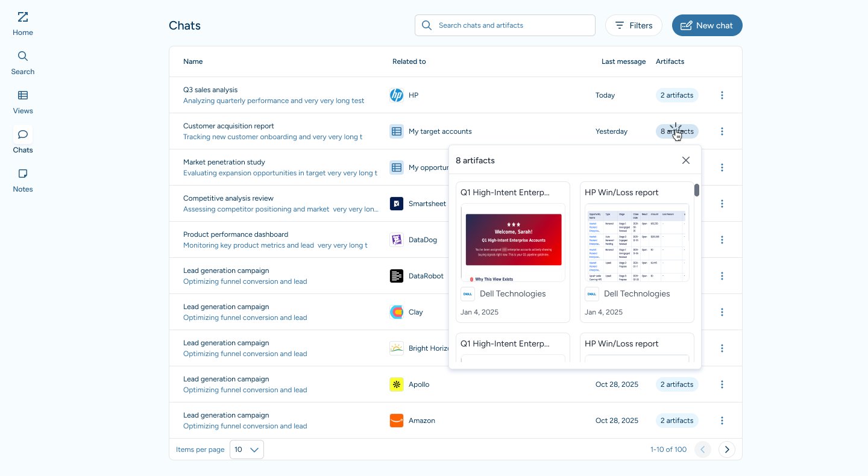Click the DataRobot logo icon
Viewport: 868px width, 476px height.
pos(397,276)
